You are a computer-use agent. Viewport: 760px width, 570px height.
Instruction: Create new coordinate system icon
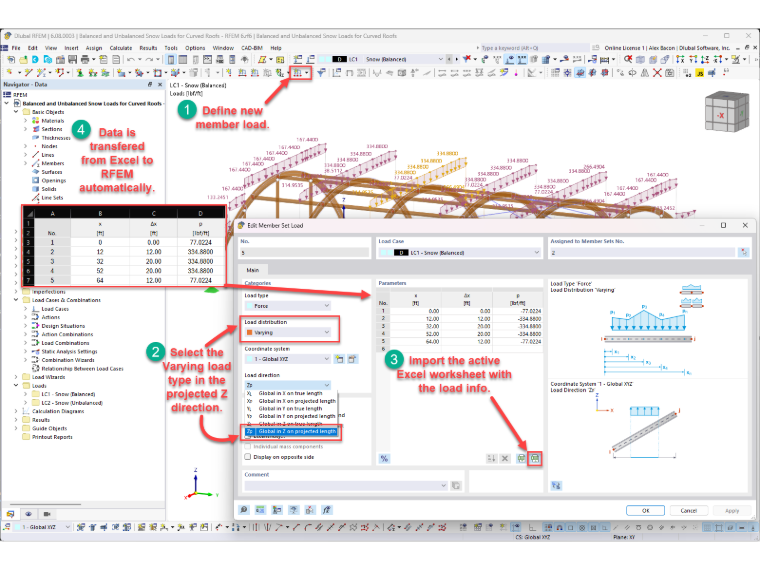339,359
